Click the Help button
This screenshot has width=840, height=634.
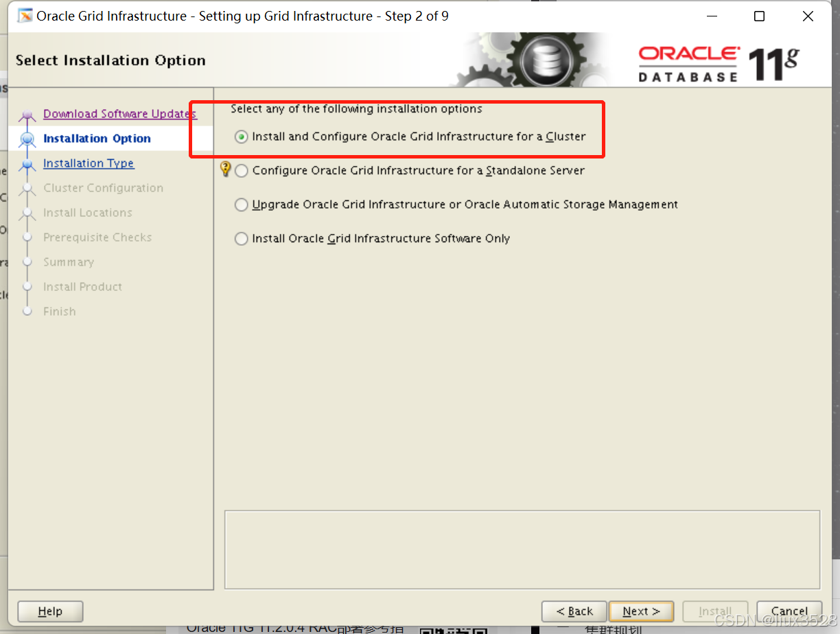[50, 611]
